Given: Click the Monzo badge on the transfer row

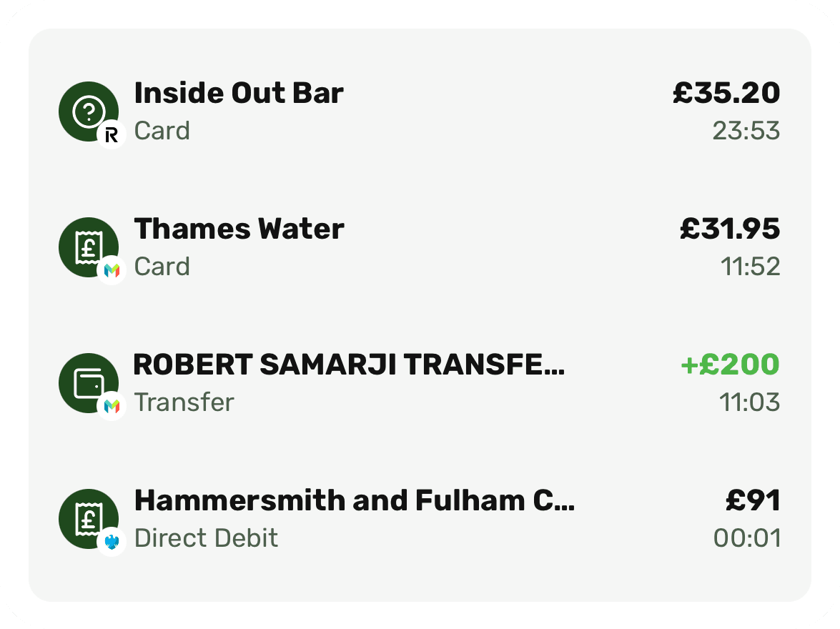Looking at the screenshot, I should 112,406.
